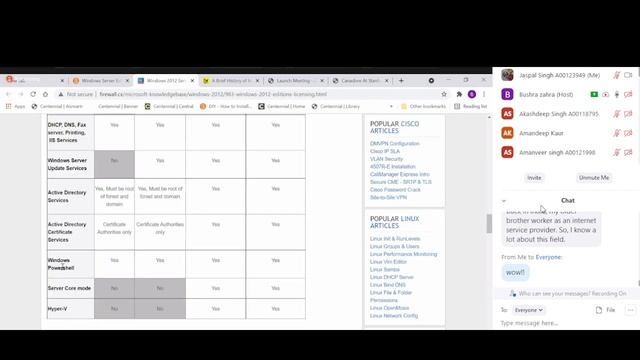
Task: Open the Centennial | Library bookmark
Action: pyautogui.click(x=336, y=106)
